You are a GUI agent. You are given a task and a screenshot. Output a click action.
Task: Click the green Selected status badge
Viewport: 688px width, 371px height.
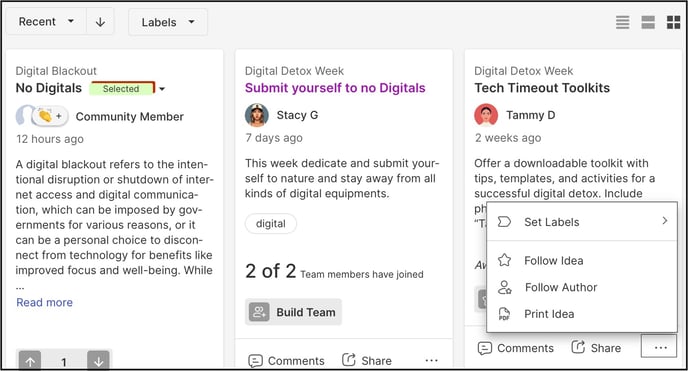point(122,88)
